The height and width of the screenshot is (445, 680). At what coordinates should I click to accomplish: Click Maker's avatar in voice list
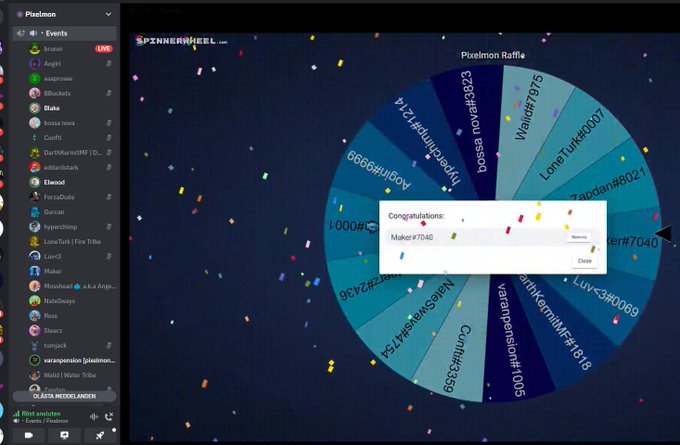35,271
